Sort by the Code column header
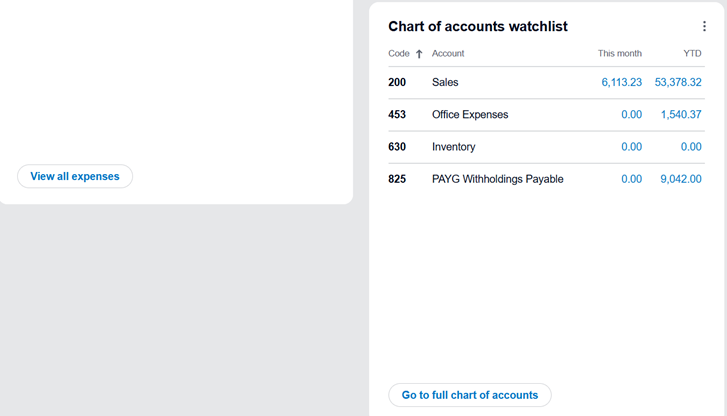Screen dimensions: 727x416 (399, 53)
